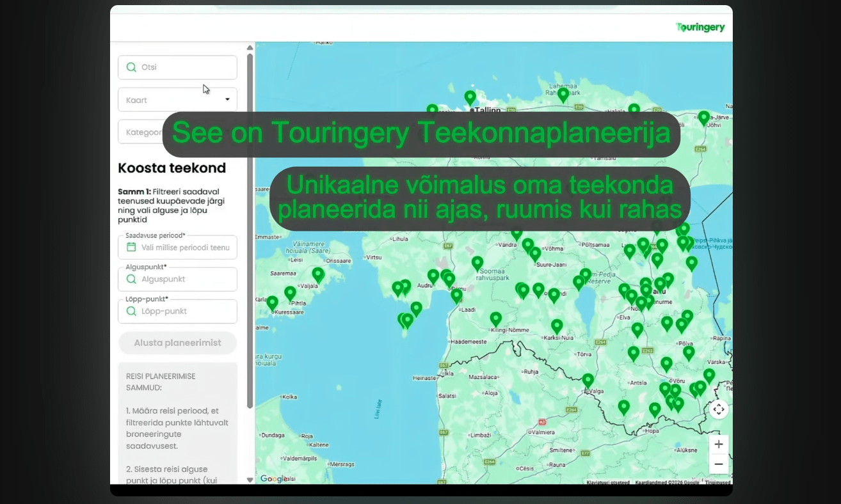Select the map pin above Kilingi-Nõmme
The width and height of the screenshot is (841, 504).
(496, 319)
